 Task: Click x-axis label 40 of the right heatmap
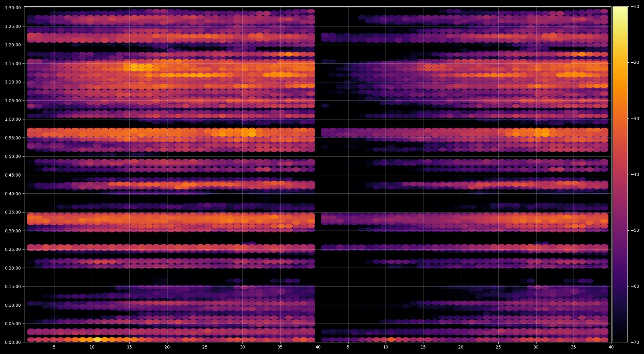point(611,347)
